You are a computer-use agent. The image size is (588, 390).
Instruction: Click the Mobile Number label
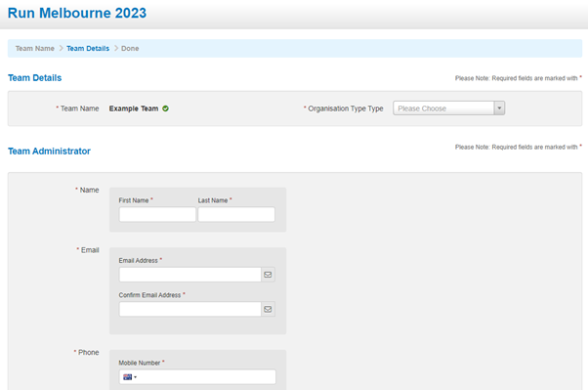pyautogui.click(x=140, y=363)
